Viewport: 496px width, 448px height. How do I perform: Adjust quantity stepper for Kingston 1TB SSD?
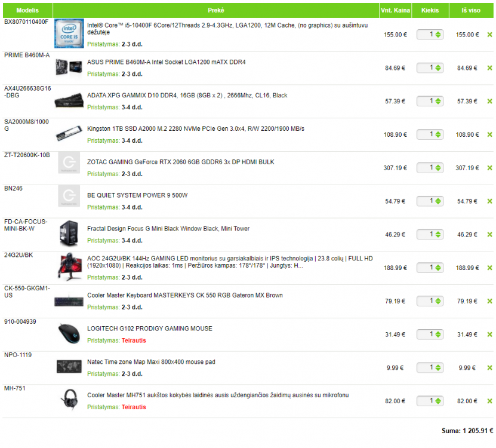[x=438, y=134]
